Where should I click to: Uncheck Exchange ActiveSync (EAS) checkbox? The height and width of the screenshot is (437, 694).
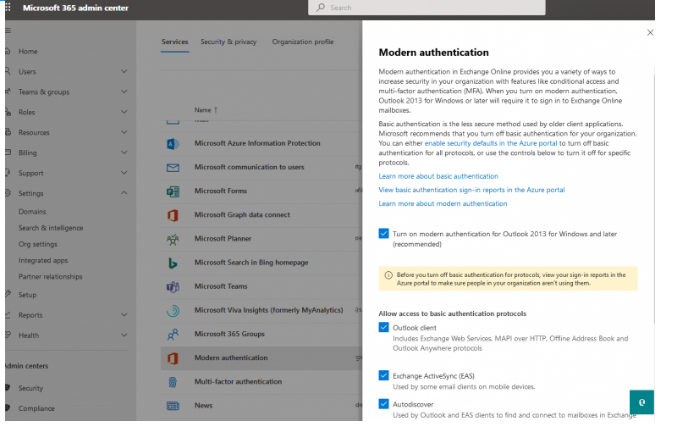[383, 375]
